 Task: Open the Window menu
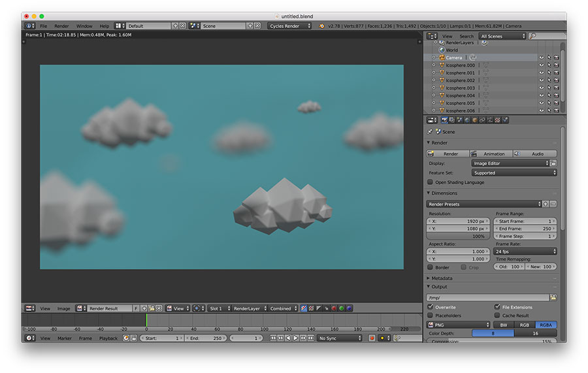84,26
